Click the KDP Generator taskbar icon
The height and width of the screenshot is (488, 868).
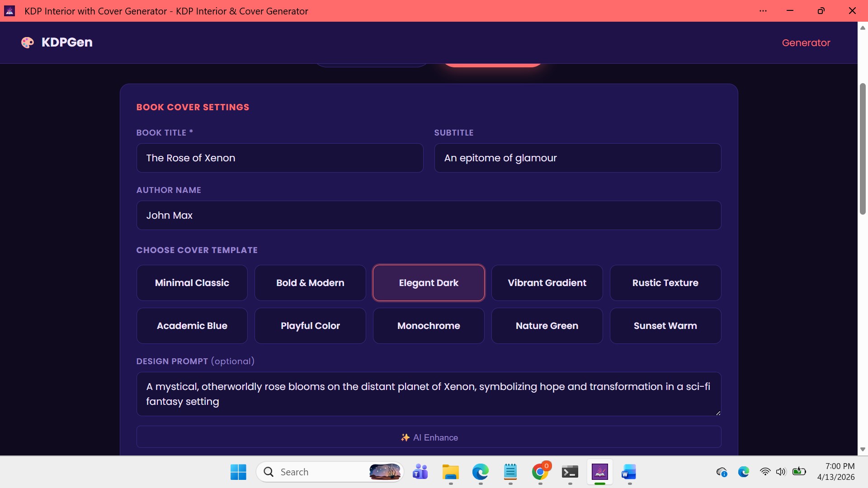[600, 472]
